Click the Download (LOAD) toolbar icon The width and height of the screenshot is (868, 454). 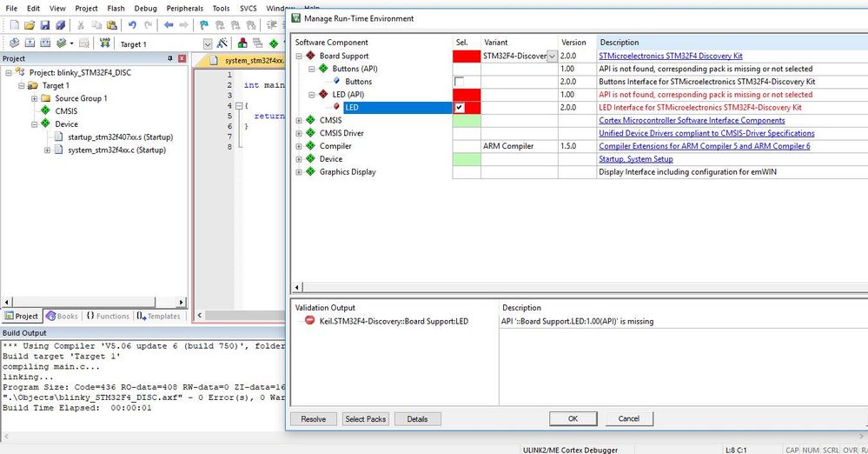click(104, 43)
